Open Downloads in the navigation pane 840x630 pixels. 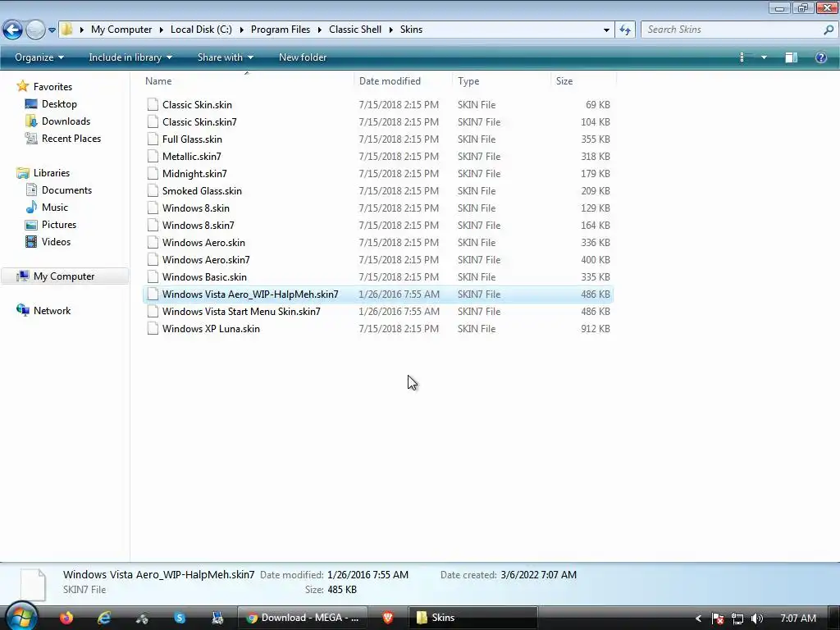pos(58,121)
